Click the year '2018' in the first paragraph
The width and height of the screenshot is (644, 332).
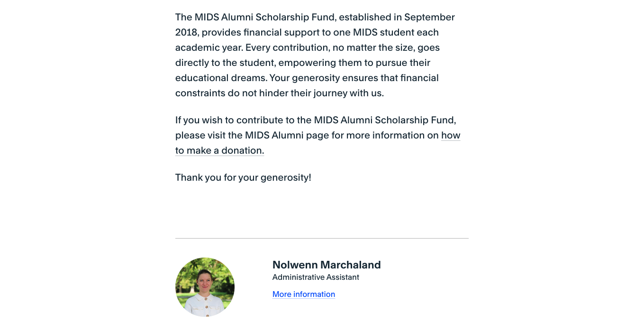click(186, 32)
